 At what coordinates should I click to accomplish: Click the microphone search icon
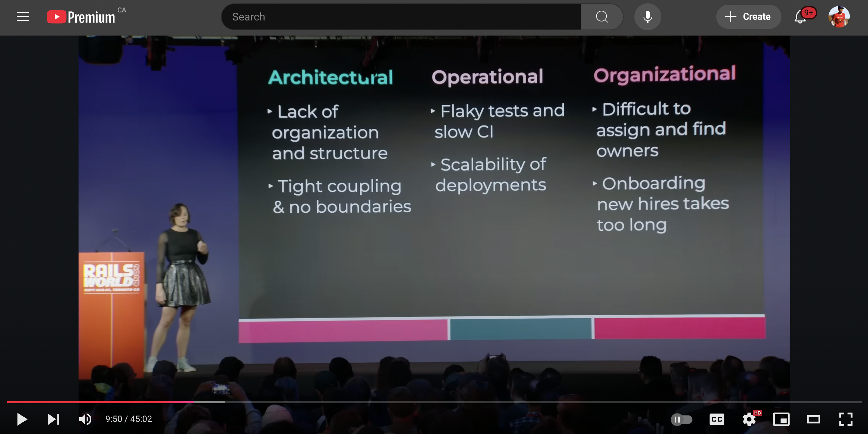pos(648,17)
